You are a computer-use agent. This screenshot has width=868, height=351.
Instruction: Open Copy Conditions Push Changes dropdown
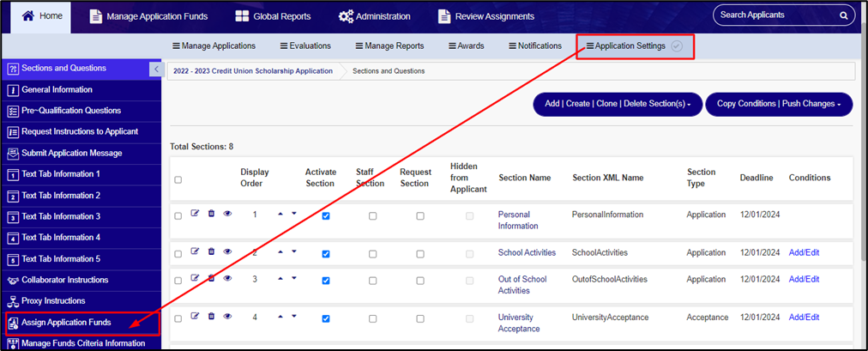tap(779, 104)
